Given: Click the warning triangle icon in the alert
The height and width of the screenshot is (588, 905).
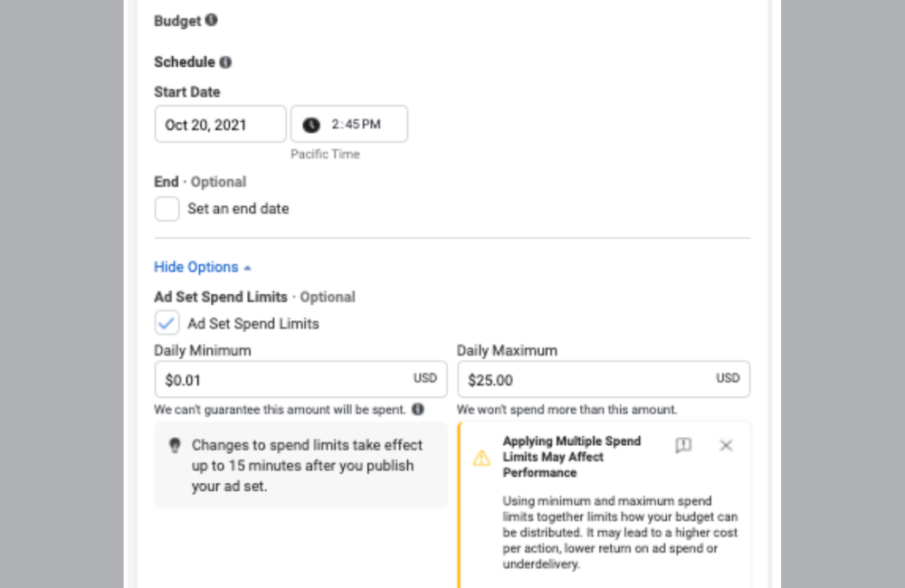Looking at the screenshot, I should click(x=482, y=458).
